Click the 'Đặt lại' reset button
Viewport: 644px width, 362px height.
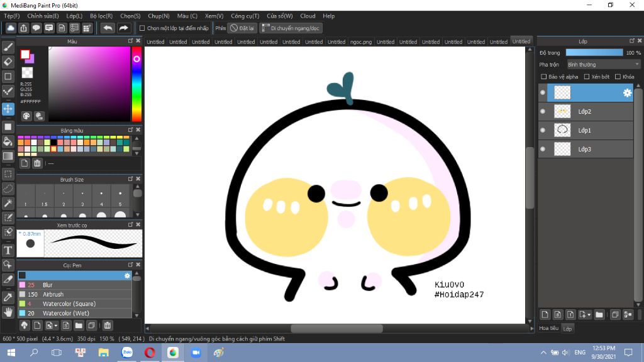point(242,28)
